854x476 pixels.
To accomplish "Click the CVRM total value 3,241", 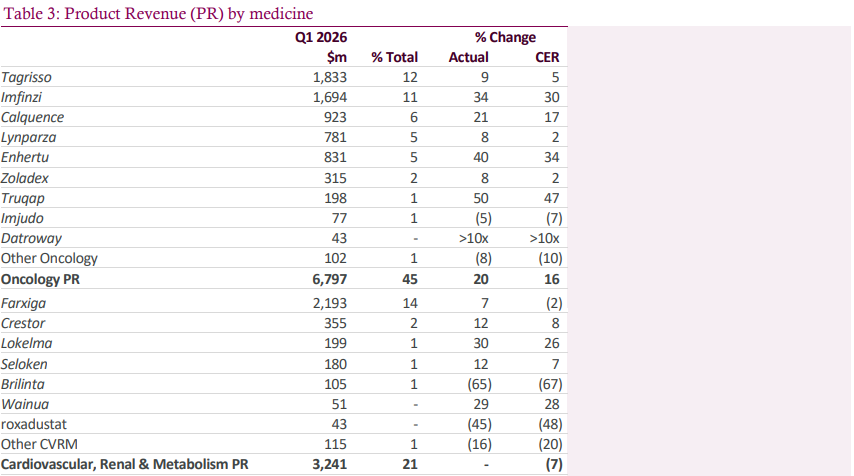I will 324,464.
